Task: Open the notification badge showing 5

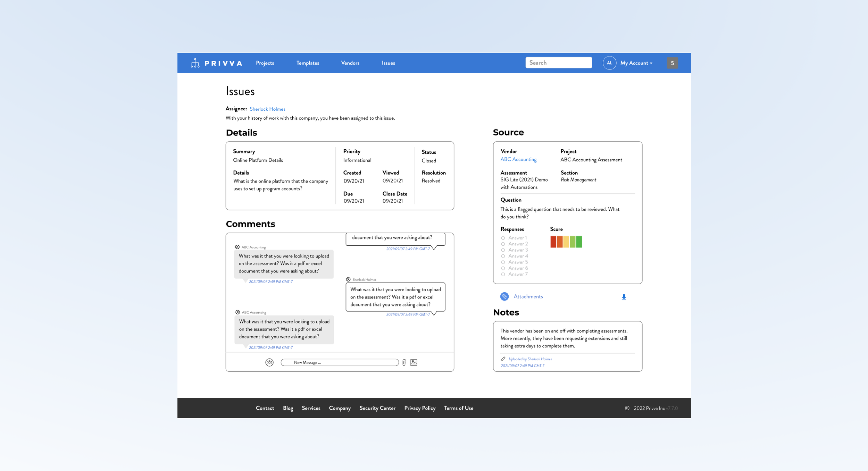Action: click(672, 63)
